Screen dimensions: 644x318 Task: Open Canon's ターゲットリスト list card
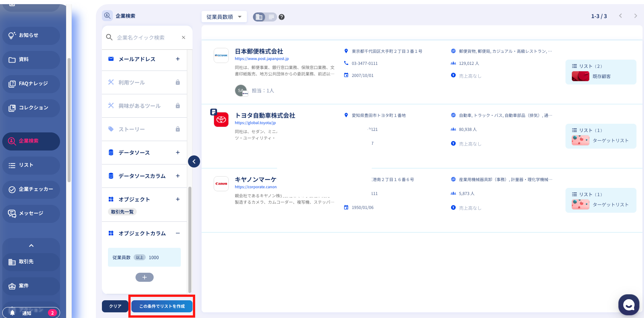coord(601,200)
